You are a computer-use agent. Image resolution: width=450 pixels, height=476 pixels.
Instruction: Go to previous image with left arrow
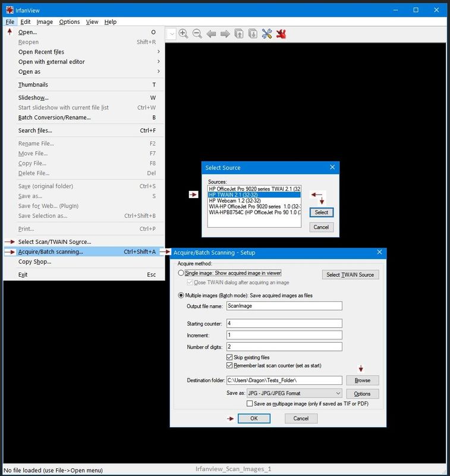click(211, 34)
